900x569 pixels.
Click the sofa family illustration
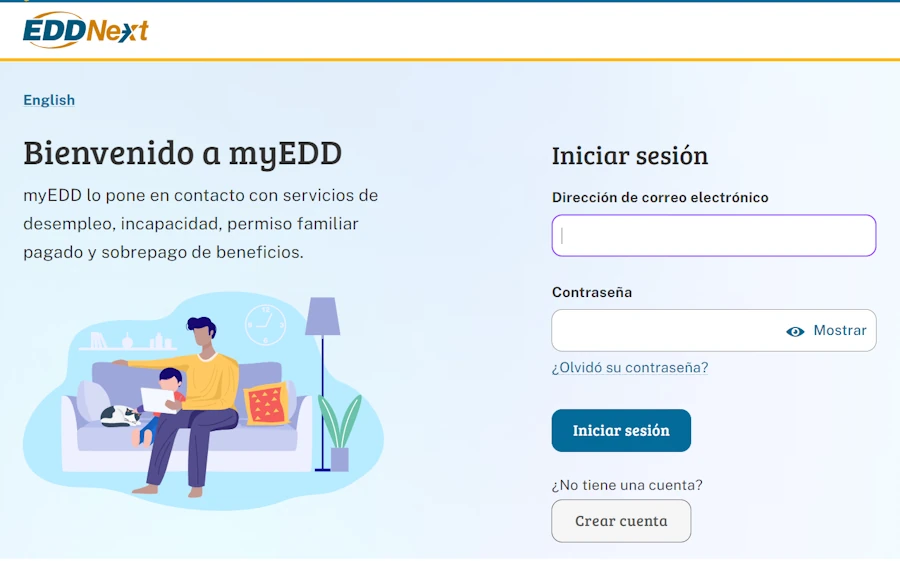tap(203, 400)
